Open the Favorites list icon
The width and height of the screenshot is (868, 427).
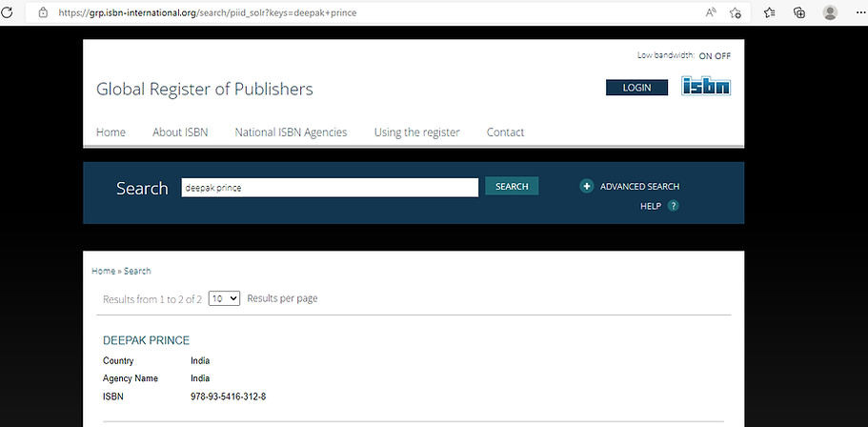[770, 12]
